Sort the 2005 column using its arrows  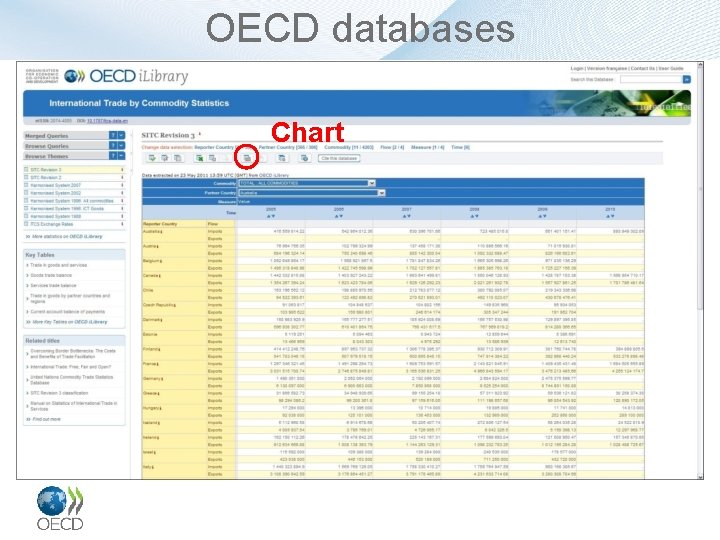point(271,216)
